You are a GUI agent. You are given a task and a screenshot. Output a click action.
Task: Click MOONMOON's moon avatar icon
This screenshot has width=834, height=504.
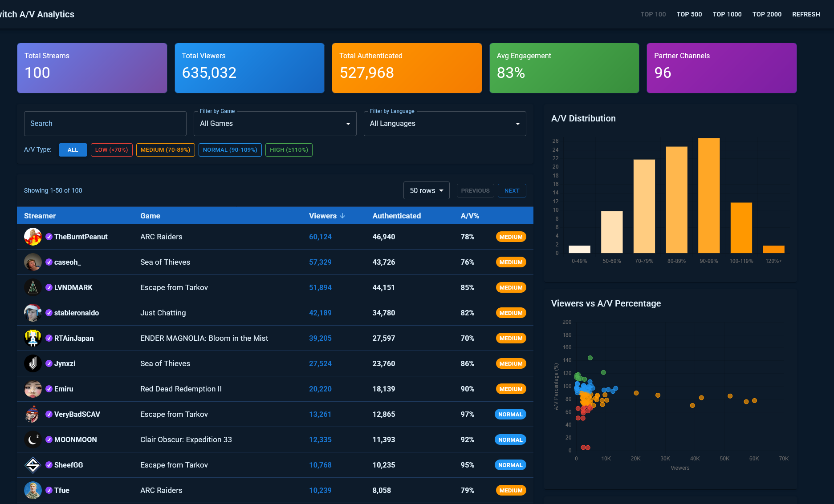pos(33,439)
